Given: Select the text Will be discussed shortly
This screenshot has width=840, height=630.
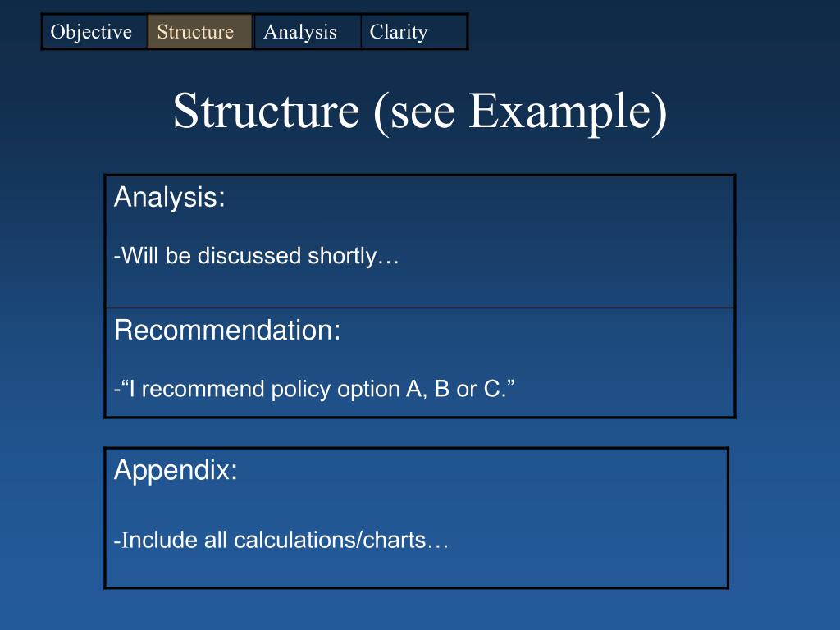Looking at the screenshot, I should click(257, 256).
